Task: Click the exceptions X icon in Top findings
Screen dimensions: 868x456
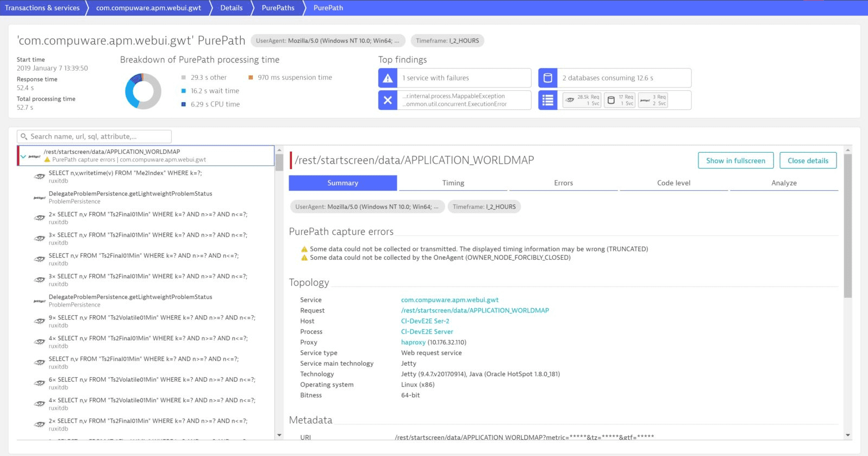Action: [x=388, y=100]
